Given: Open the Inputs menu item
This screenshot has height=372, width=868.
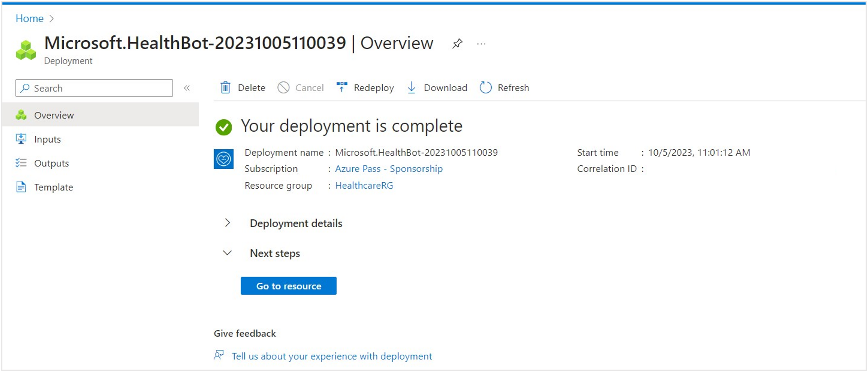Looking at the screenshot, I should [x=101, y=139].
